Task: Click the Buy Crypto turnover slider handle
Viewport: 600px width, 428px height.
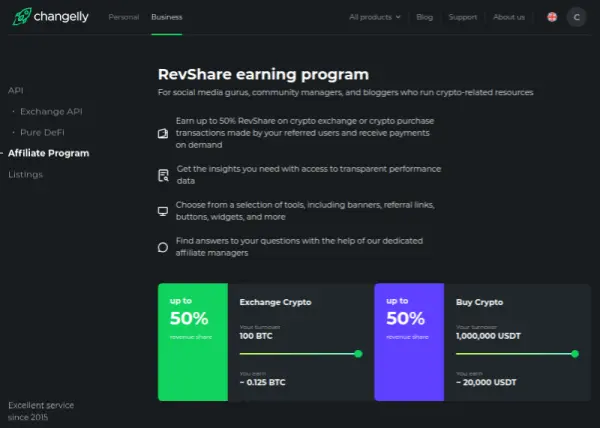Action: tap(575, 354)
